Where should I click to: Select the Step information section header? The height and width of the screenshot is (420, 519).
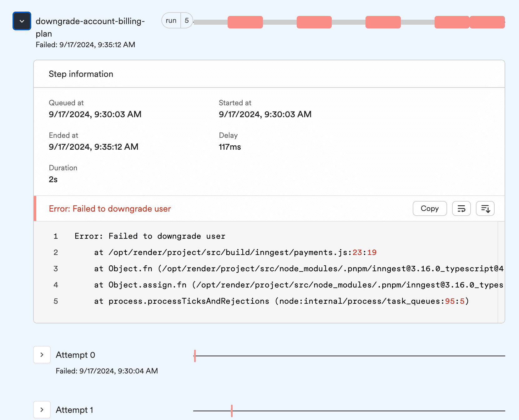(81, 74)
